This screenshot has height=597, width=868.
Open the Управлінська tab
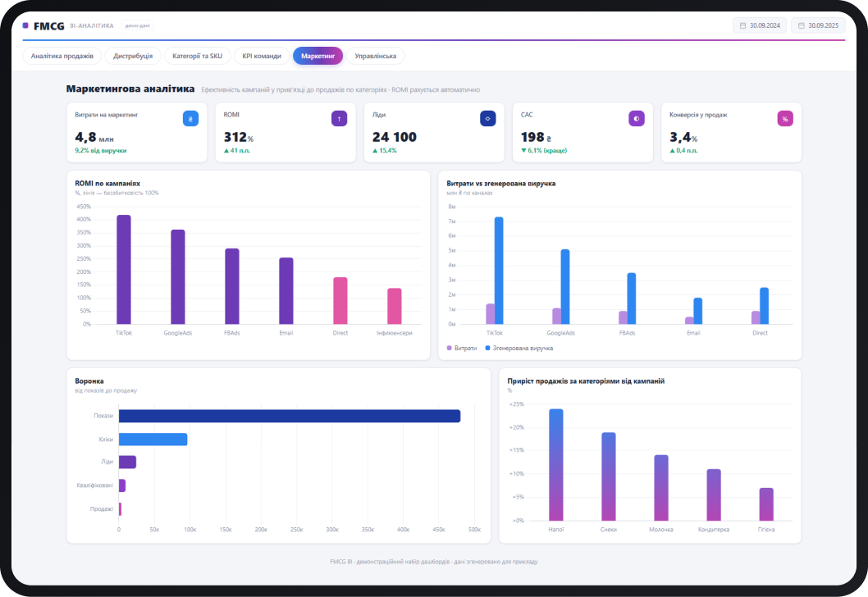(x=375, y=56)
